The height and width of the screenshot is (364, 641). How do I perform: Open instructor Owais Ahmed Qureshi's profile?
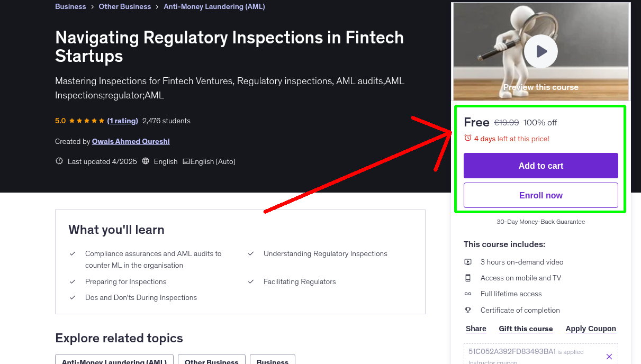(131, 141)
